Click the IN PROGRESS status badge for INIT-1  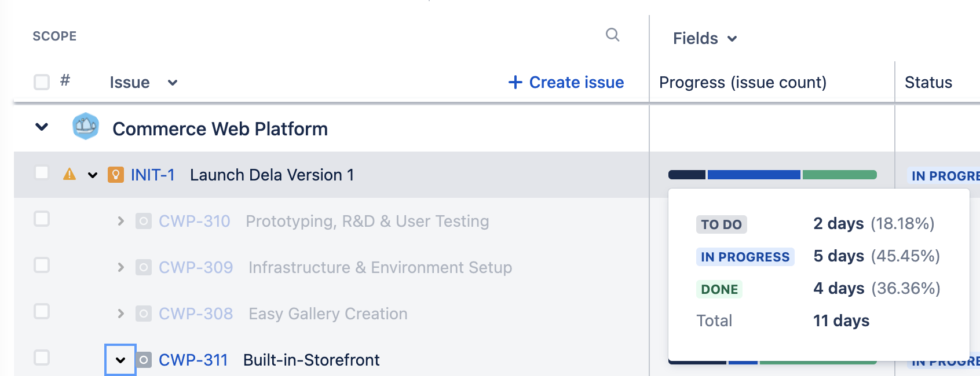[x=944, y=175]
